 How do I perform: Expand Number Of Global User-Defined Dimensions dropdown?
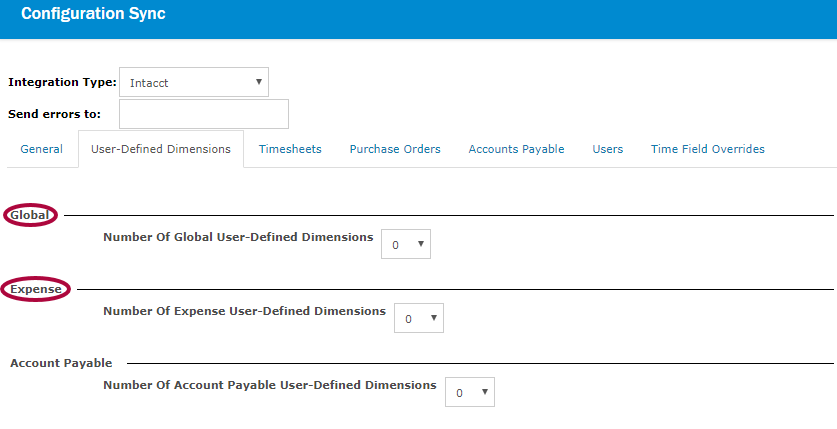(406, 244)
